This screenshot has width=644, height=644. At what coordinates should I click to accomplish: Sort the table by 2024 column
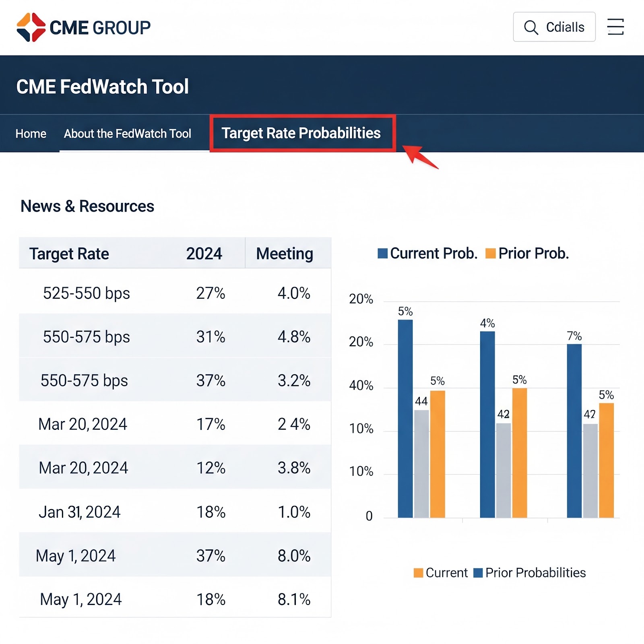(204, 254)
